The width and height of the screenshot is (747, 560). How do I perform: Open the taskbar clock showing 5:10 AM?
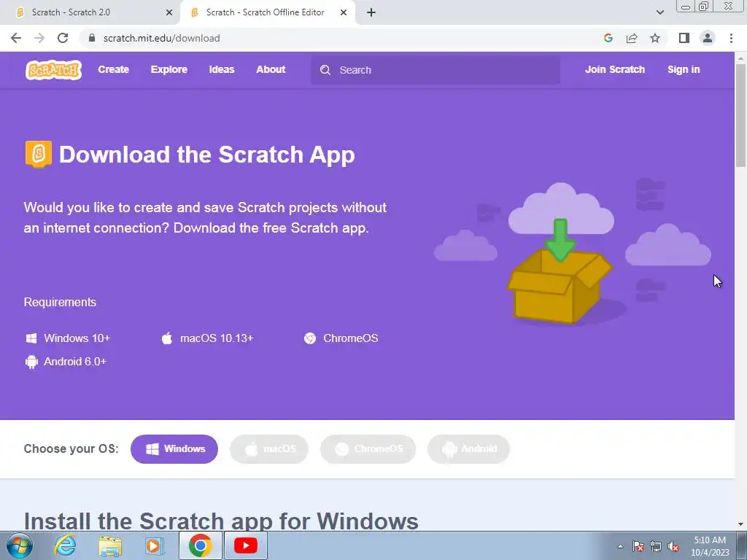(x=710, y=546)
